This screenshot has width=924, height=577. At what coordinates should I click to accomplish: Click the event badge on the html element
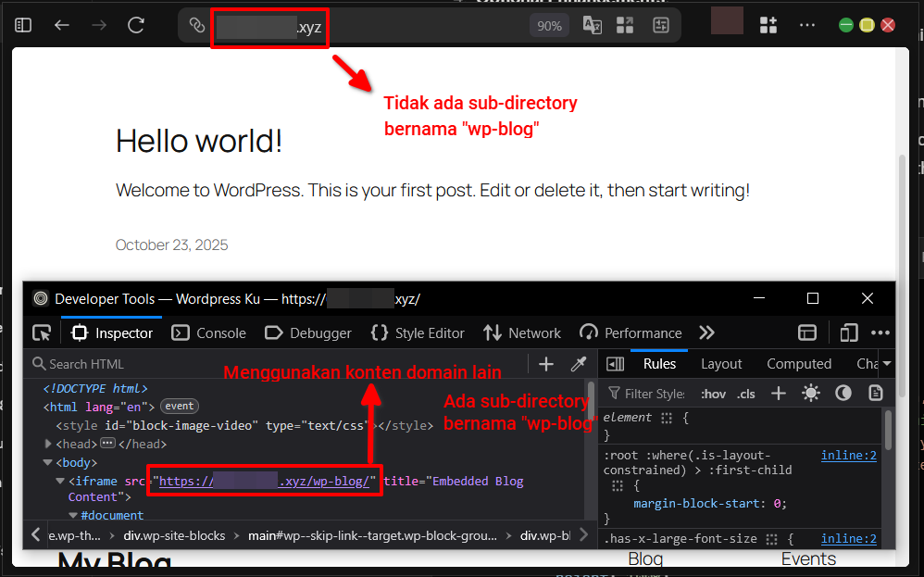click(179, 406)
